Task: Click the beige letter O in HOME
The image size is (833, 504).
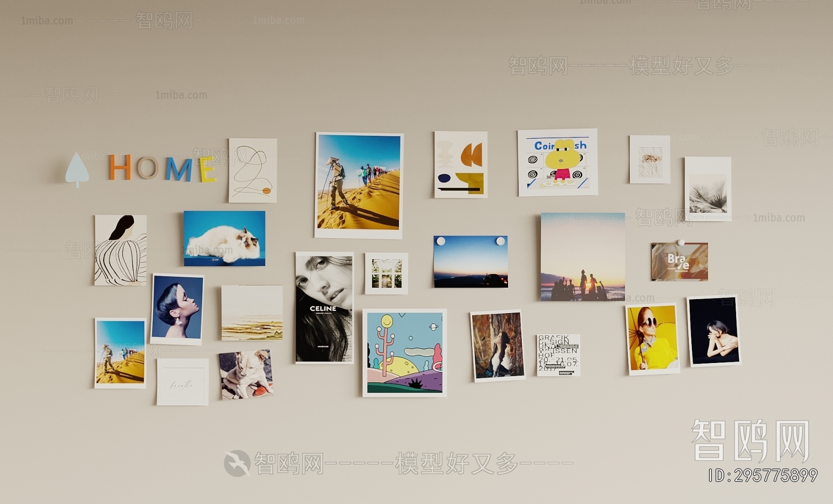Action: (x=148, y=167)
